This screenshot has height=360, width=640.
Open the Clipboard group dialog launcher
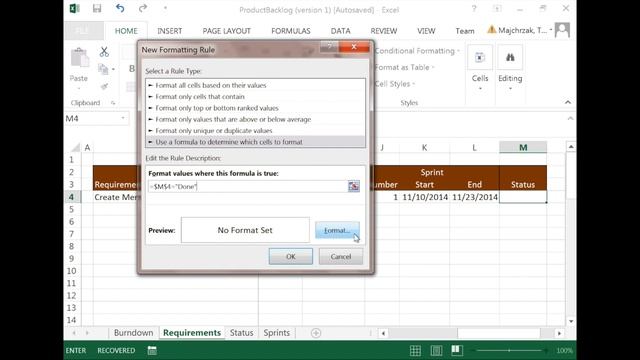click(x=113, y=103)
